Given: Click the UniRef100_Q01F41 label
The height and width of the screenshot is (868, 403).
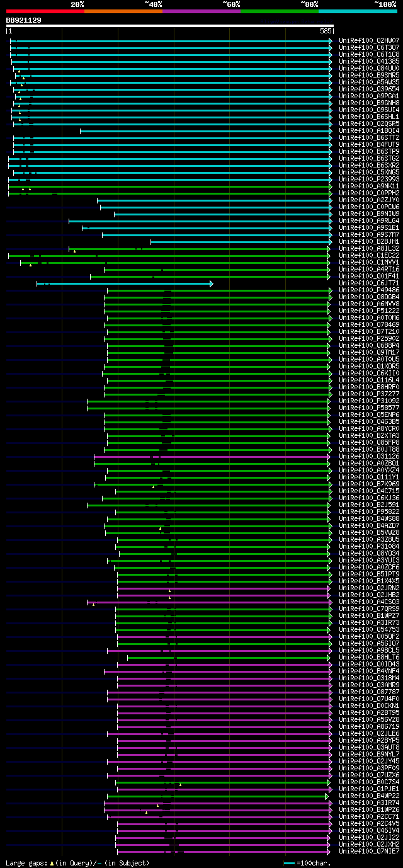Looking at the screenshot, I should pyautogui.click(x=369, y=276).
